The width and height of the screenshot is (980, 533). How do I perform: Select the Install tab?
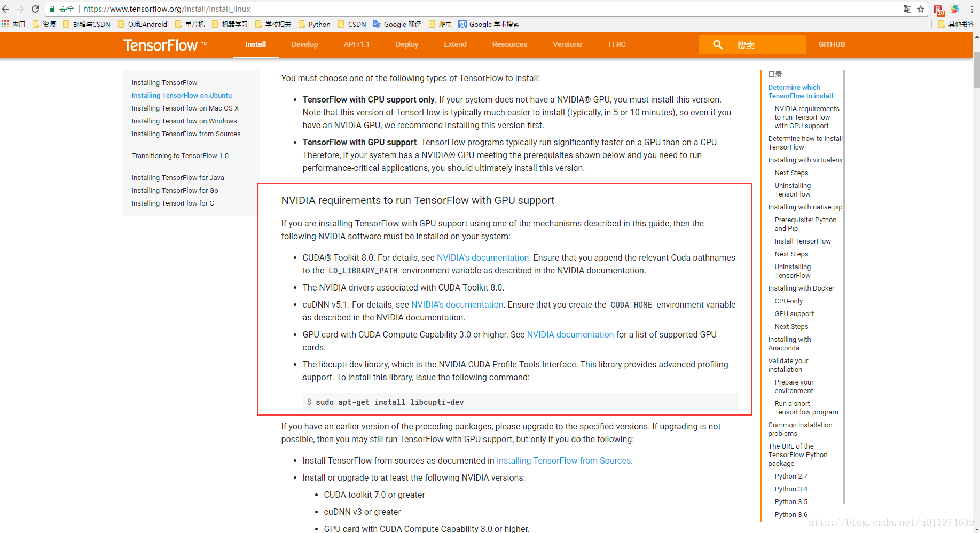[255, 44]
